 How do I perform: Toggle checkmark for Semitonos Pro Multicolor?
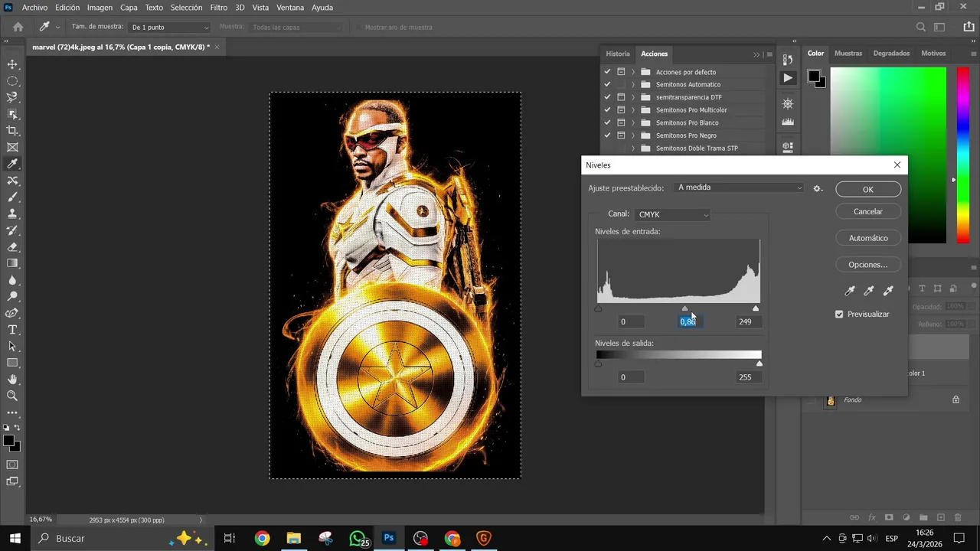(607, 110)
